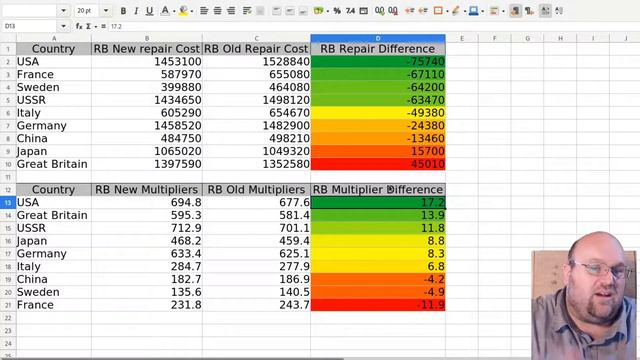This screenshot has width=640, height=360.
Task: Select cell with value -75740
Action: coord(378,62)
